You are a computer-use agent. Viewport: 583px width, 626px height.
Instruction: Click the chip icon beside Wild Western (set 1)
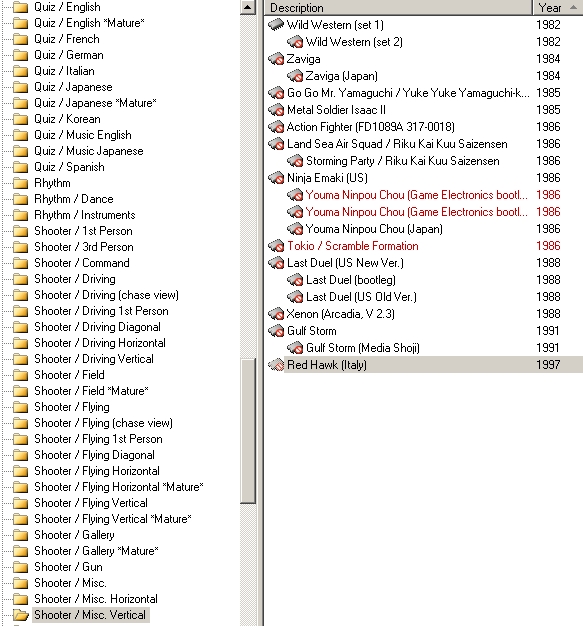pyautogui.click(x=276, y=25)
